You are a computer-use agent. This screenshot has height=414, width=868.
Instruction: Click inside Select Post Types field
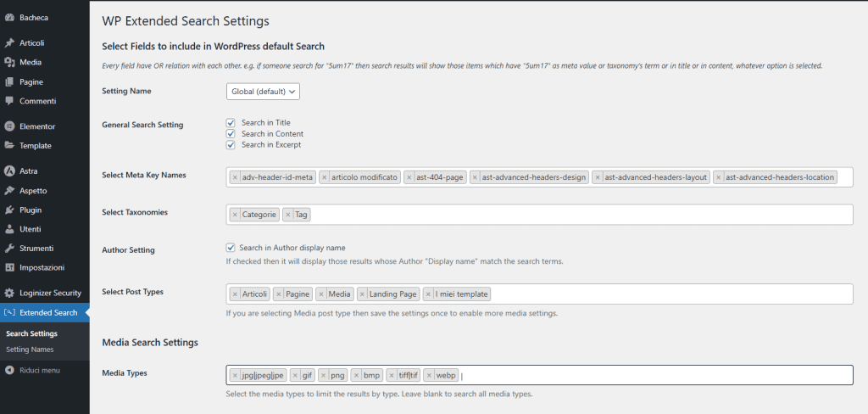point(539,294)
